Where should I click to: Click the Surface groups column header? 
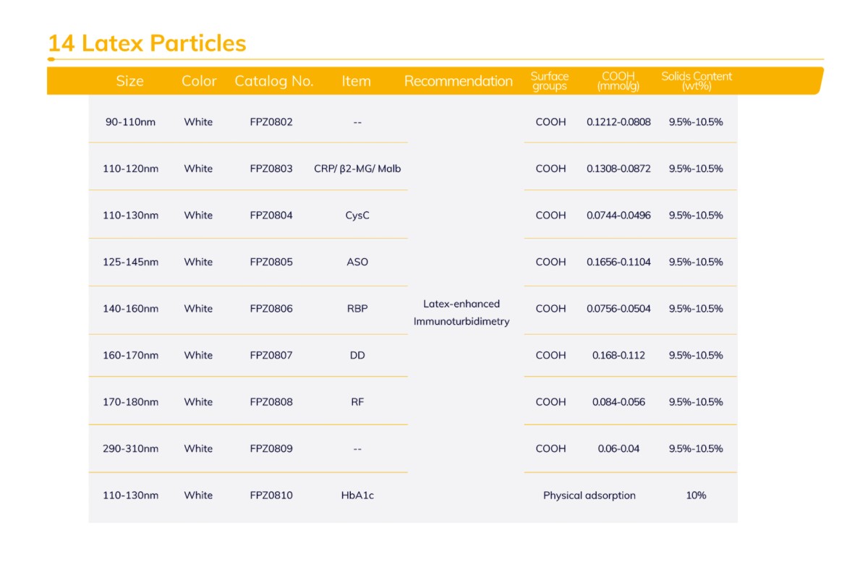coord(550,81)
